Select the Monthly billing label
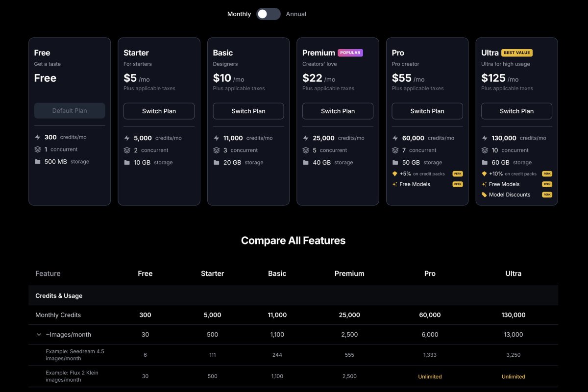Viewport: 588px width, 392px height. (x=239, y=14)
